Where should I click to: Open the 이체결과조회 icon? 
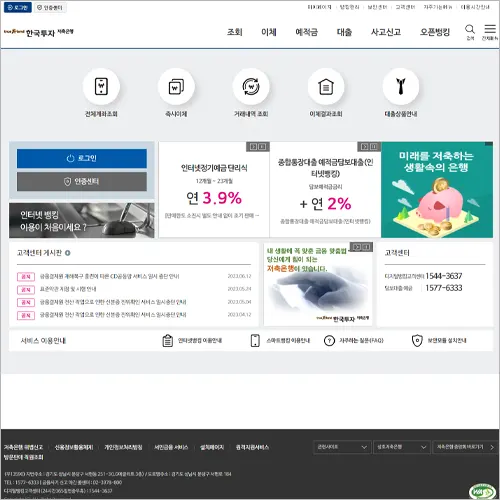pyautogui.click(x=326, y=87)
